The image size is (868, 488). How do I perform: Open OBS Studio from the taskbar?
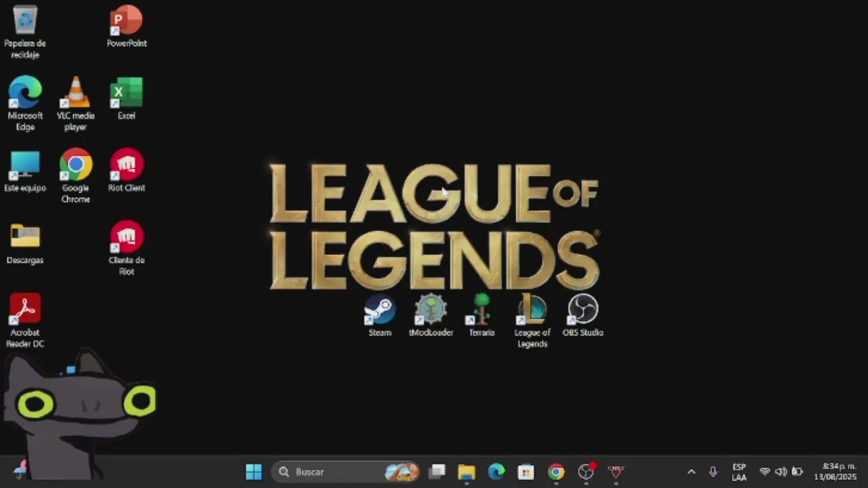click(x=586, y=472)
